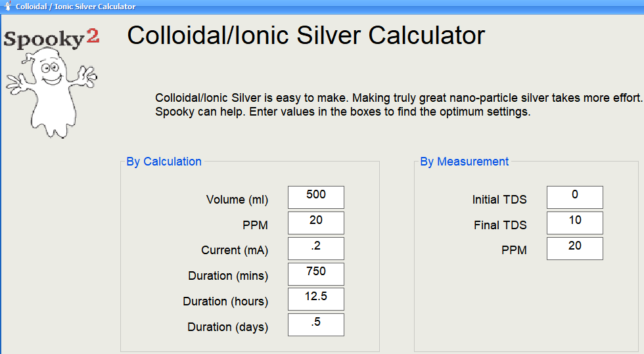Click the Current (mA) label text
This screenshot has height=354, width=644.
[235, 250]
